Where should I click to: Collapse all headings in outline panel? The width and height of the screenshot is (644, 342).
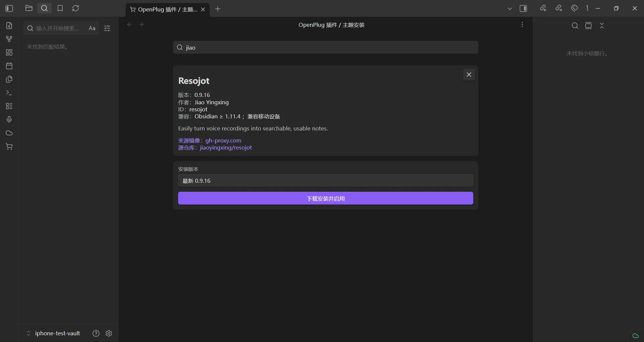tap(602, 25)
